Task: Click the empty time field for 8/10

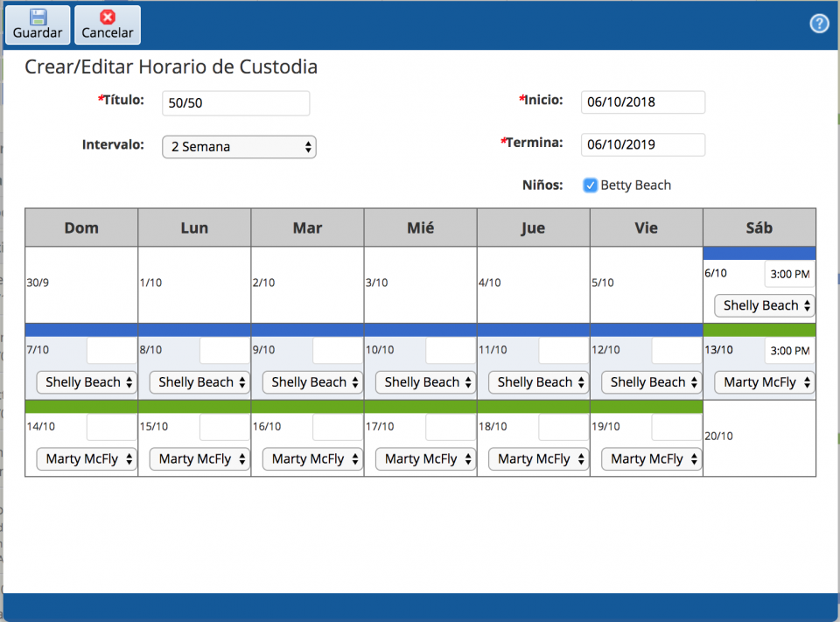Action: pyautogui.click(x=225, y=351)
